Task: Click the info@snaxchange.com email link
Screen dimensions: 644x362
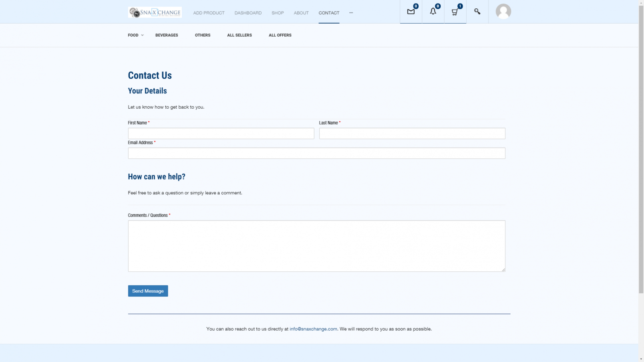Action: 313,329
